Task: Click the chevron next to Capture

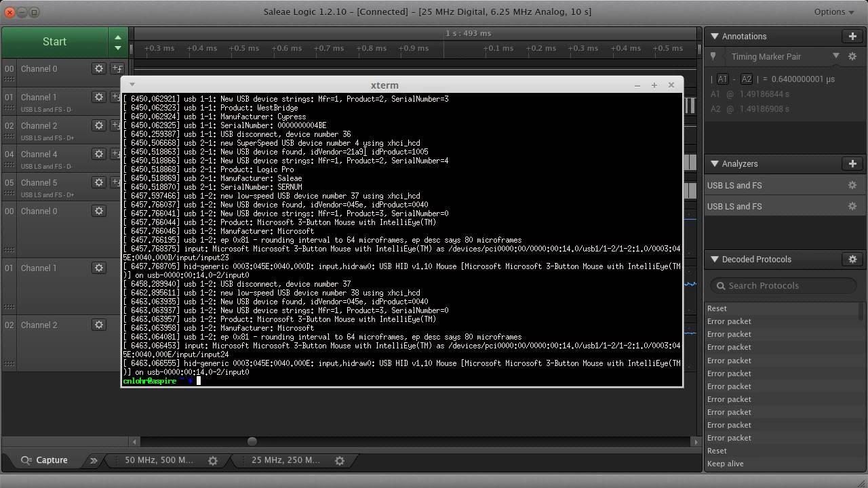Action: point(93,460)
